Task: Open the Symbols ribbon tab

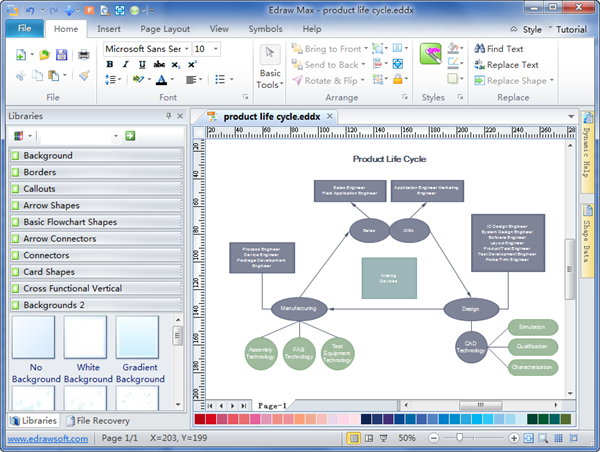Action: 265,29
